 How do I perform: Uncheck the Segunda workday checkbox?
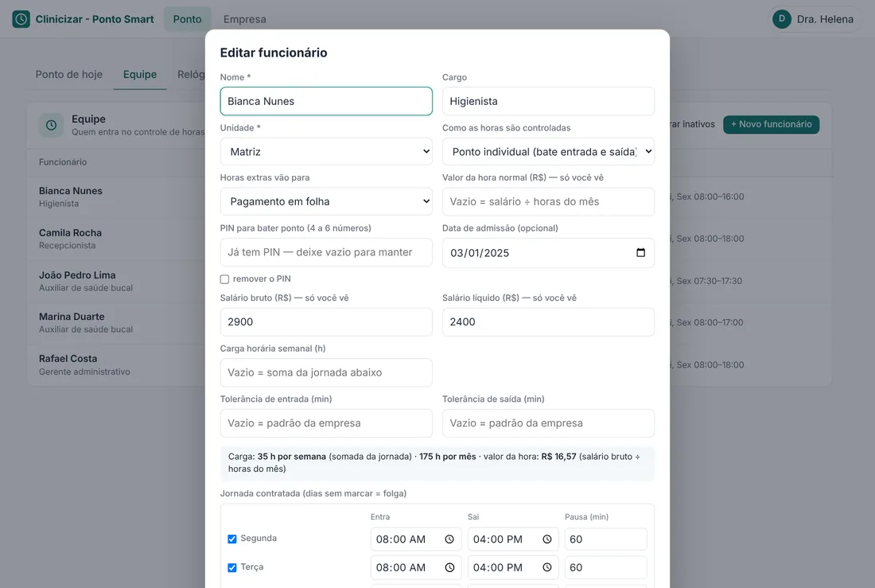232,539
